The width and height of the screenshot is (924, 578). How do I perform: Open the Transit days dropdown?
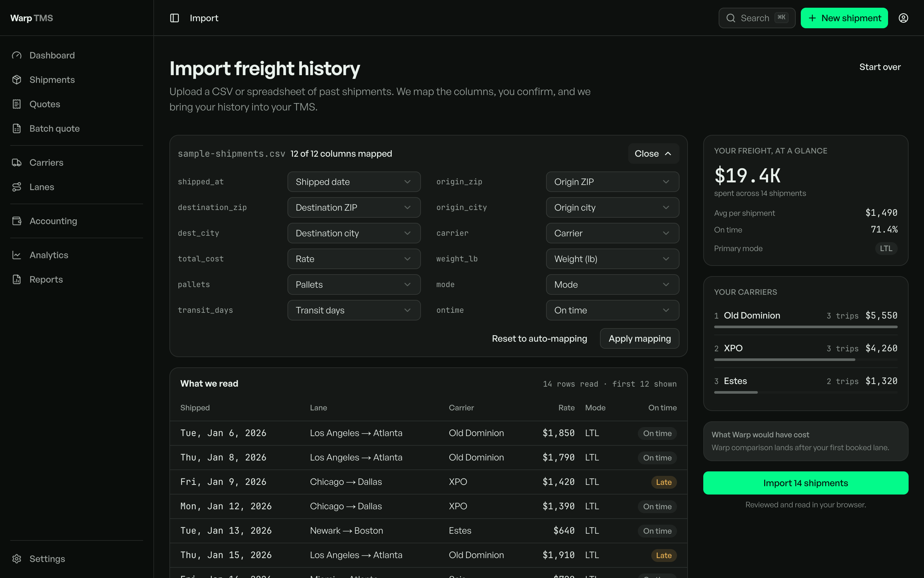pos(354,310)
